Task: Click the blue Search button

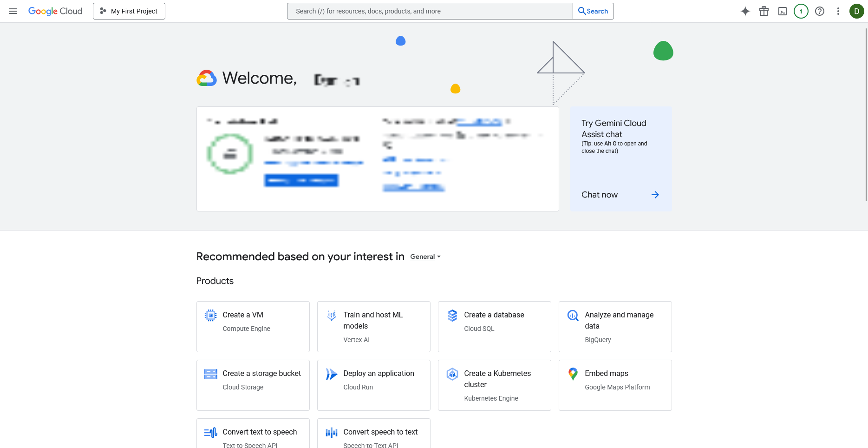Action: point(593,11)
